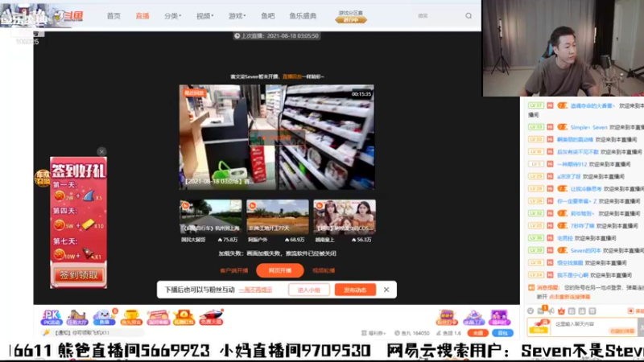Open the PK活动 icon
The height and width of the screenshot is (362, 644).
(x=52, y=317)
